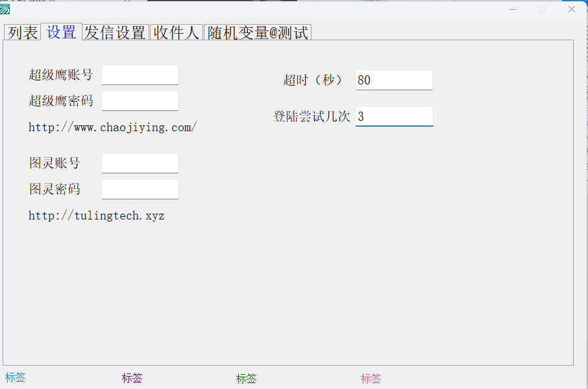Screen dimensions: 588x389
Task: Focus the 图灵密码 input field
Action: [x=140, y=189]
